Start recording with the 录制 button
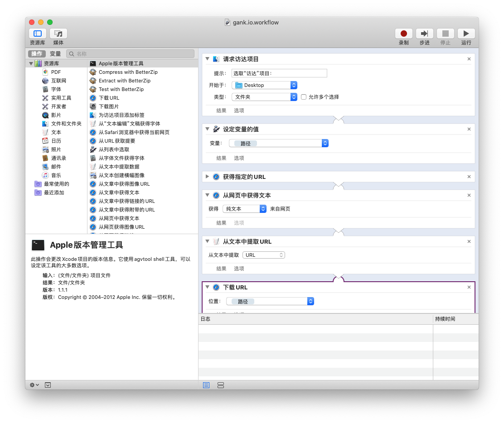Screen dimensions: 504x423 404,34
